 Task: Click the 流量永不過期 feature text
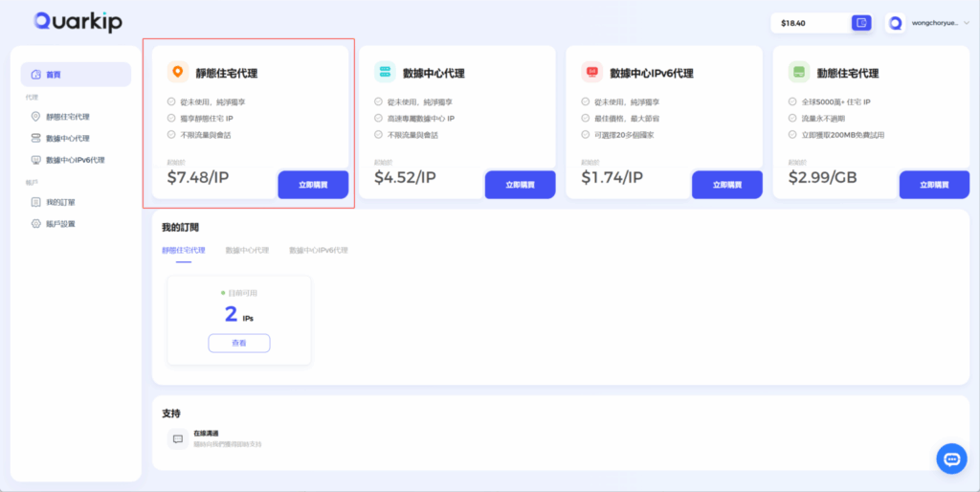click(x=824, y=118)
